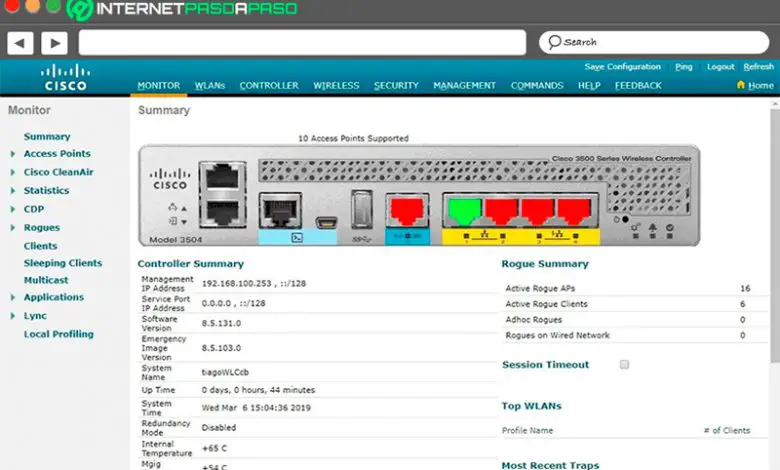This screenshot has height=470, width=780.
Task: Click the Ping link
Action: point(683,67)
